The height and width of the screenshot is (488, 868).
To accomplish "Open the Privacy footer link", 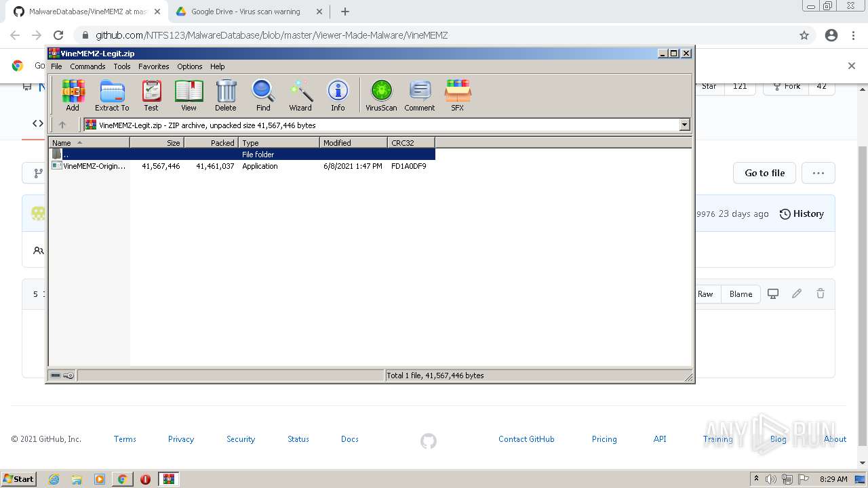I will (181, 439).
